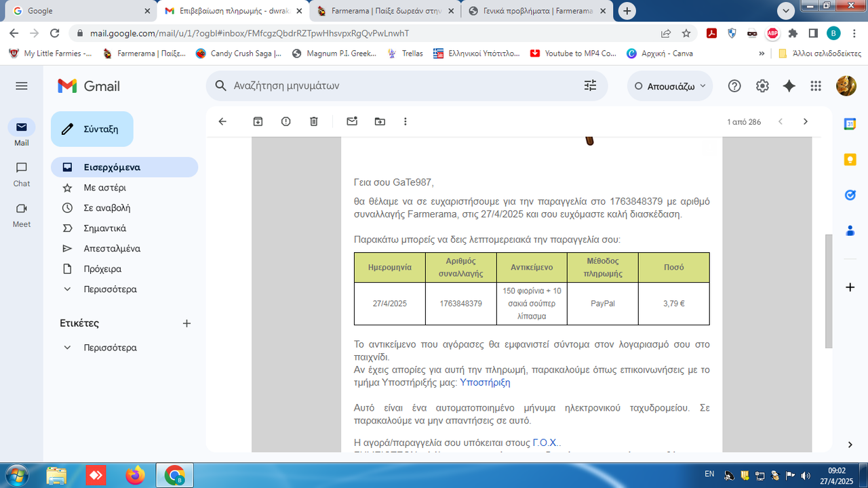Bookmark this page star icon

(686, 33)
